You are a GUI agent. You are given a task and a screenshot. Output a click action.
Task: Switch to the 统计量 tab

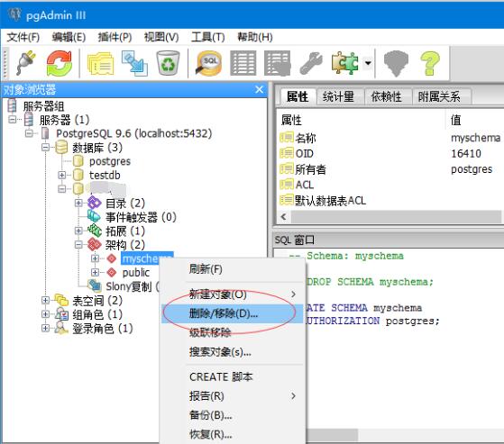pos(338,96)
